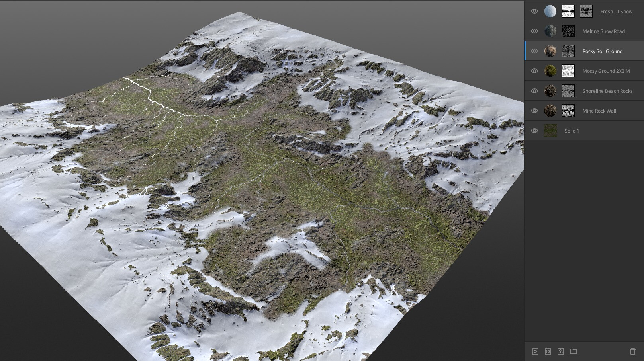Add an ID Map layer

pyautogui.click(x=547, y=351)
